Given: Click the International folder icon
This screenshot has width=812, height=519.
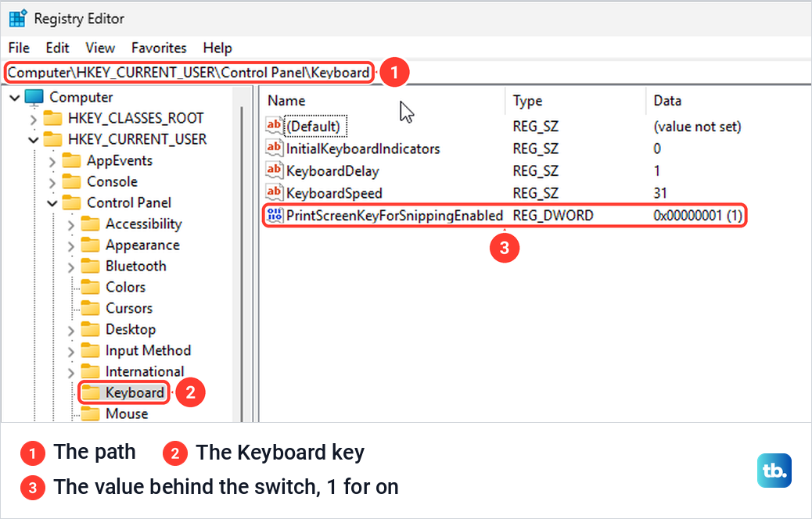Looking at the screenshot, I should 90,371.
